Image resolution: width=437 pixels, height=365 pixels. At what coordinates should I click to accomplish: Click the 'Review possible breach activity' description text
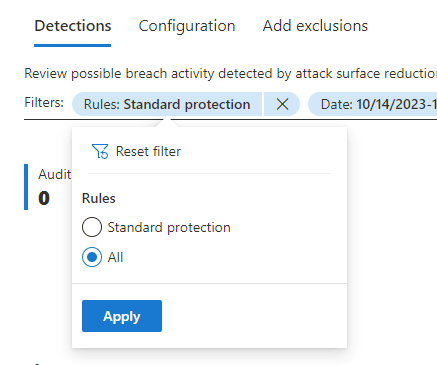(x=231, y=73)
